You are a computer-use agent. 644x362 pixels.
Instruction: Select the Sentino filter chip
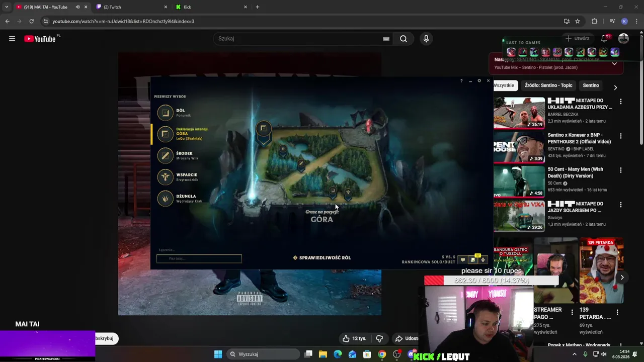point(591,85)
